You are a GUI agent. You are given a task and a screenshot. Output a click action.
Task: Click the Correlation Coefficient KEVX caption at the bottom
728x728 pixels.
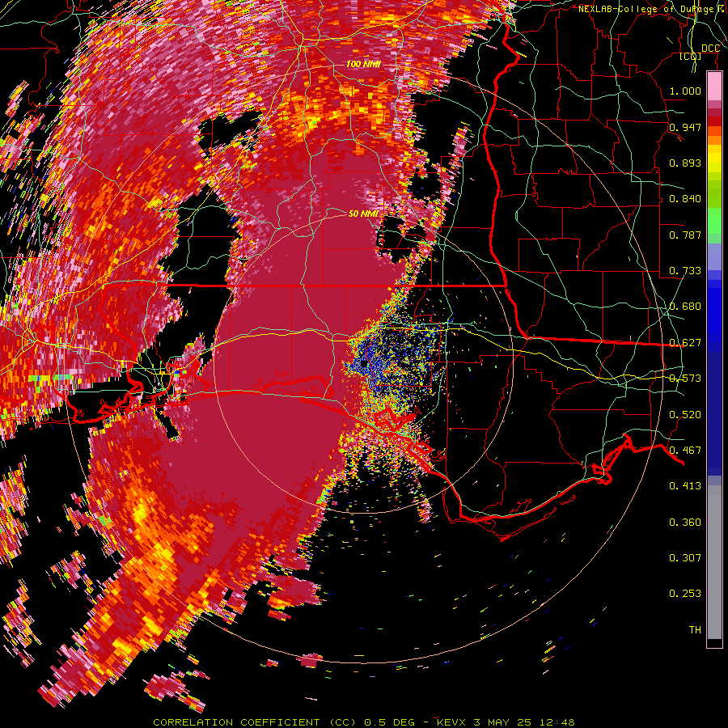(364, 722)
